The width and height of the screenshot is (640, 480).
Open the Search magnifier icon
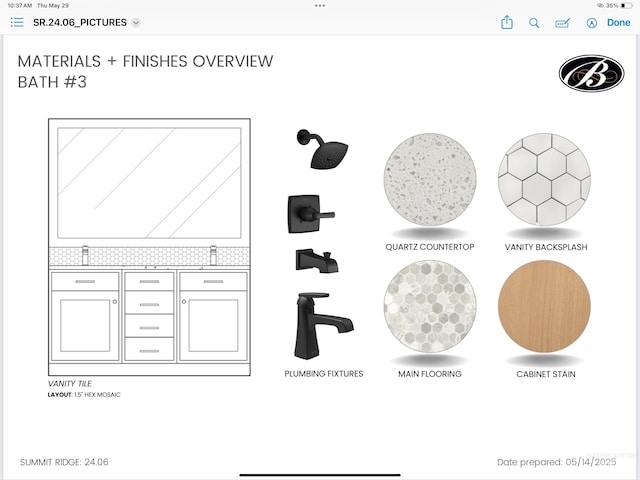tap(534, 23)
